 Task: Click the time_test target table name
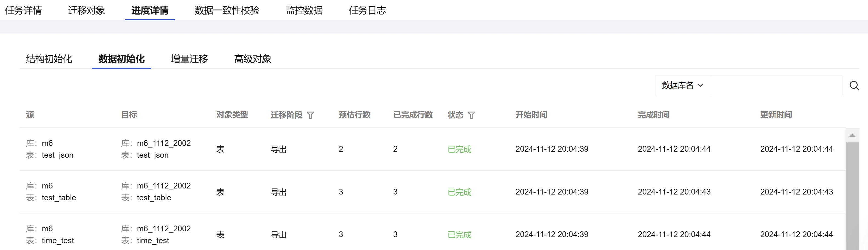153,241
